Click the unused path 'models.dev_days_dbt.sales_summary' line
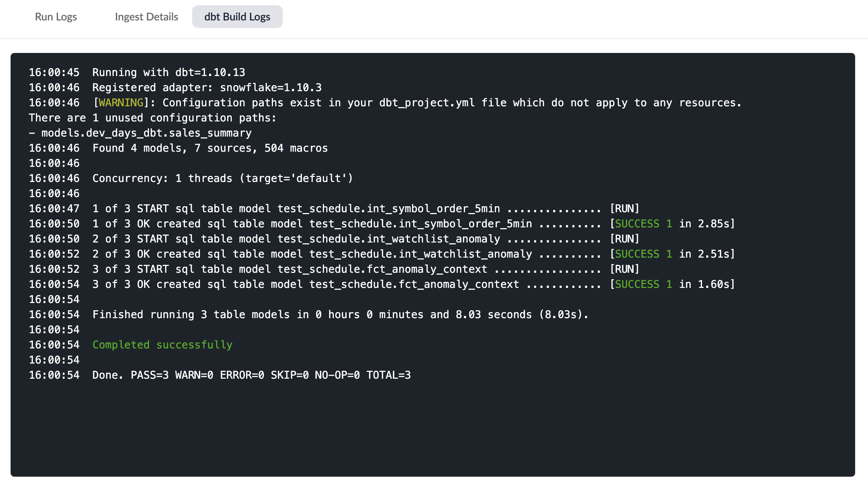The image size is (868, 485). coord(146,133)
